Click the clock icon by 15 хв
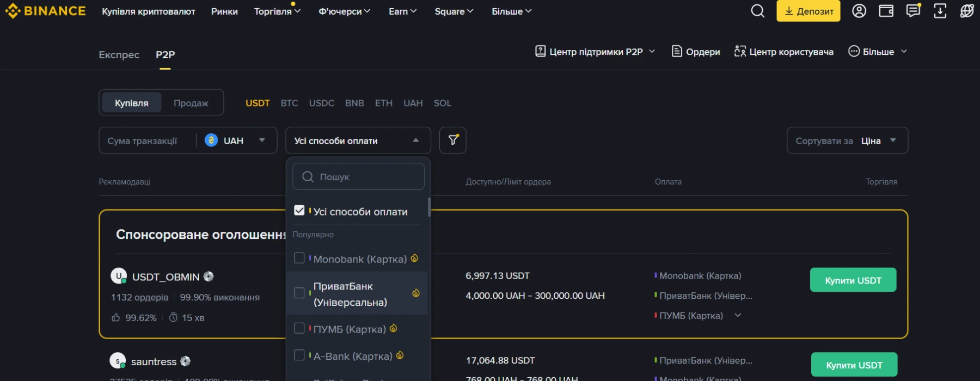 (173, 317)
